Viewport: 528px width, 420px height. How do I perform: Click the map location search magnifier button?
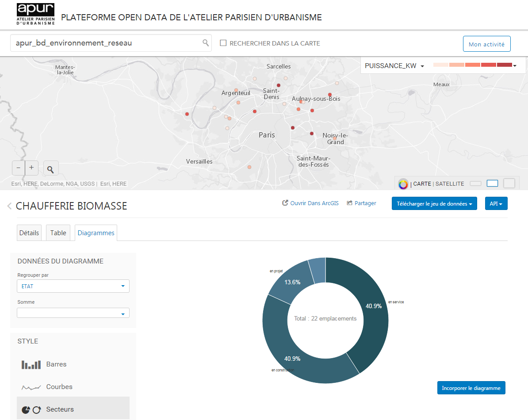(x=51, y=169)
